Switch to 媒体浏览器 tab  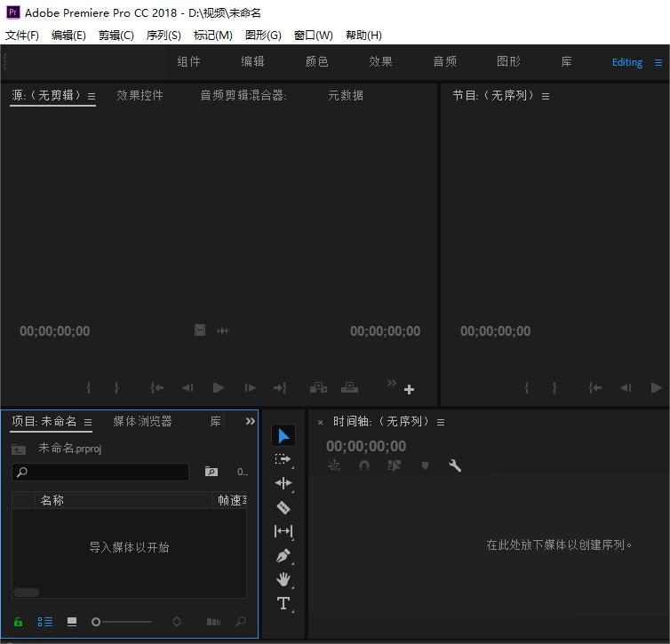[142, 421]
